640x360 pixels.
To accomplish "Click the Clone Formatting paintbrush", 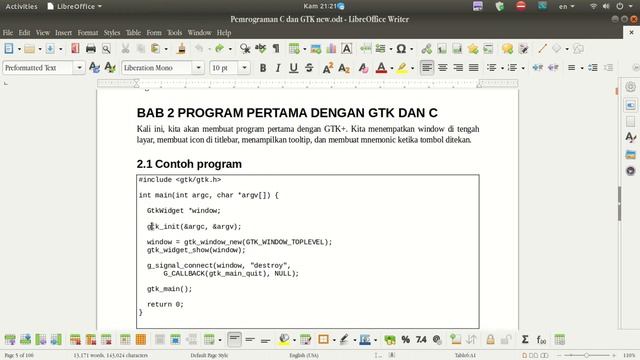I will coord(182,49).
